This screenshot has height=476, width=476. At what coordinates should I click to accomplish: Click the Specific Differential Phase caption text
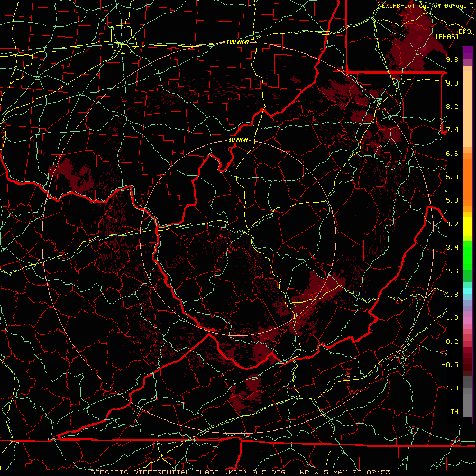(240, 472)
